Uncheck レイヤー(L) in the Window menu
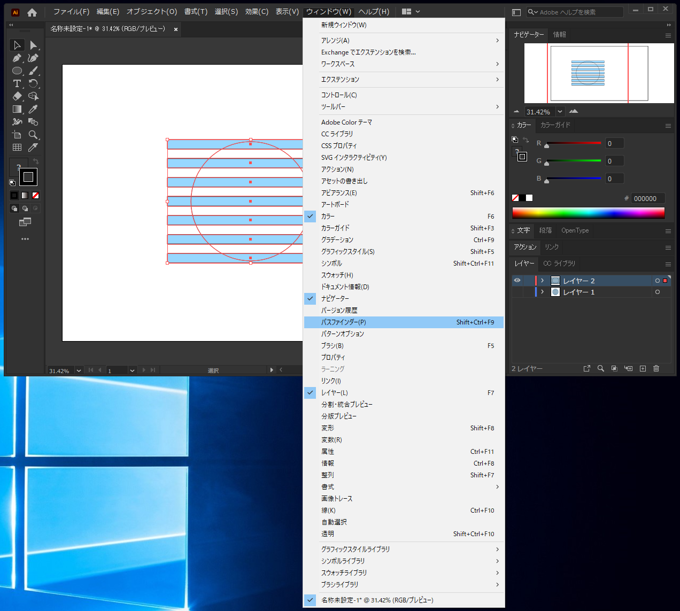This screenshot has height=611, width=680. (403, 392)
